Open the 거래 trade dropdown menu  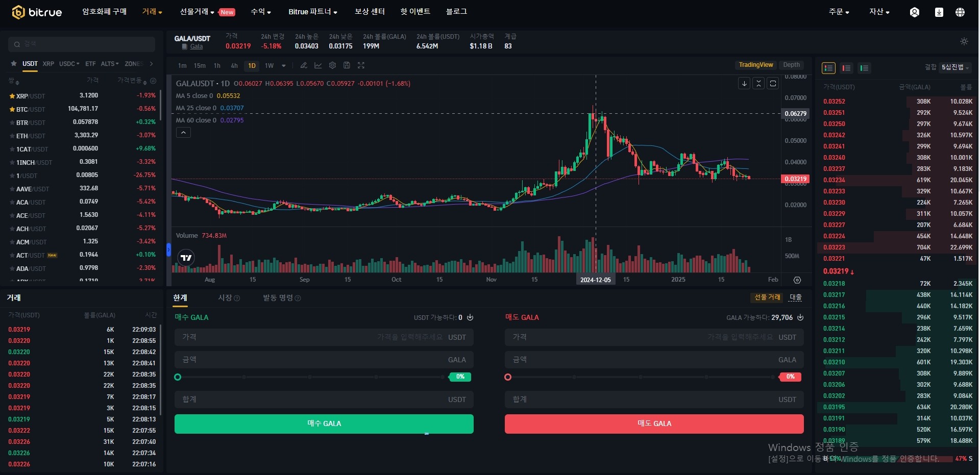point(152,12)
